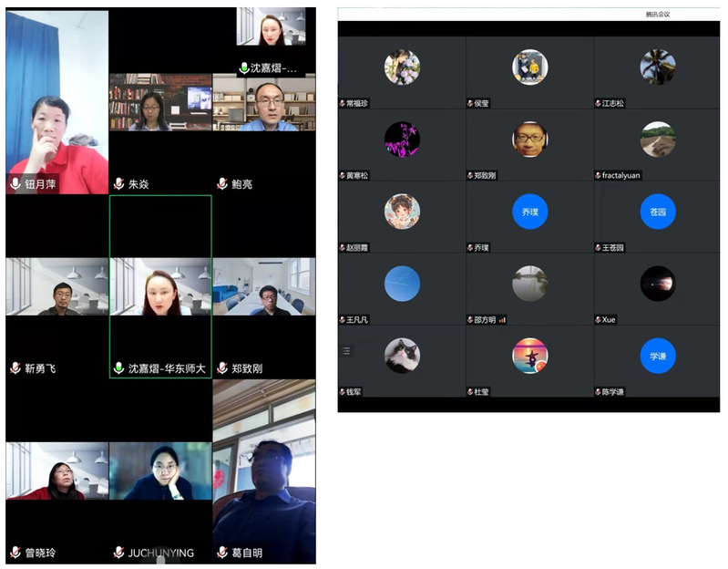Click the microphone icon beside 钮月萍
The height and width of the screenshot is (569, 728).
15,184
